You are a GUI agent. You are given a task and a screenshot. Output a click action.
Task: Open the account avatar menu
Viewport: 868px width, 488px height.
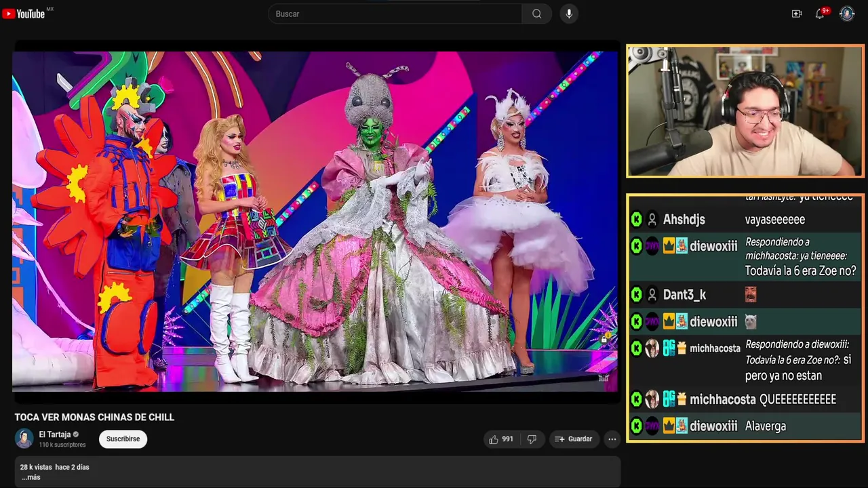(x=847, y=14)
